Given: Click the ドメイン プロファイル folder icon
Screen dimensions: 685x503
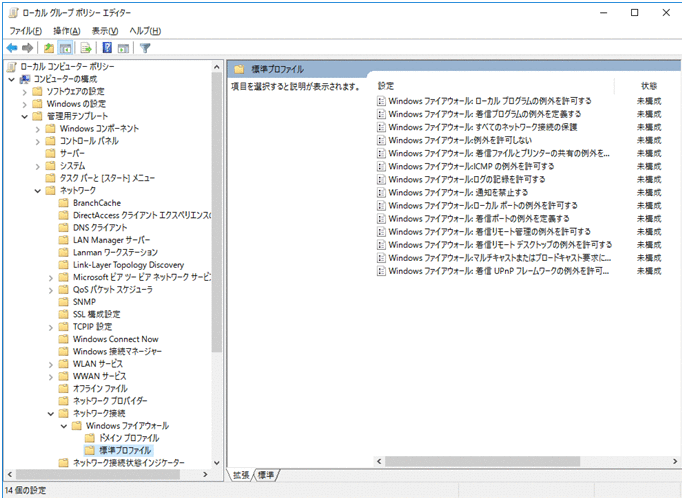Looking at the screenshot, I should point(90,438).
